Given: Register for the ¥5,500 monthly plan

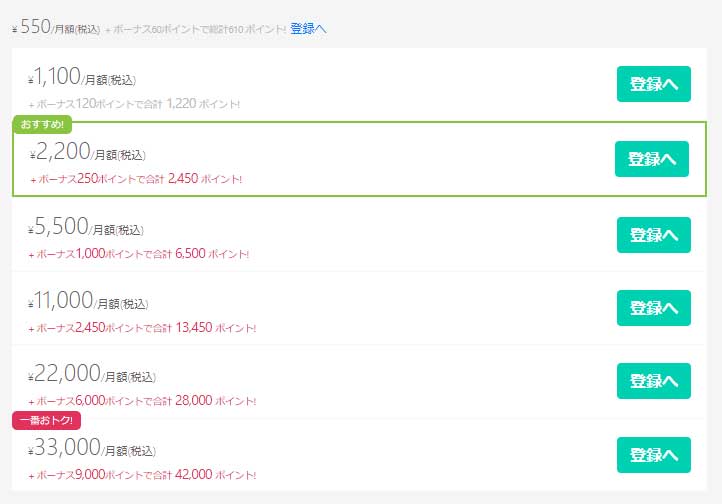Looking at the screenshot, I should pos(653,235).
